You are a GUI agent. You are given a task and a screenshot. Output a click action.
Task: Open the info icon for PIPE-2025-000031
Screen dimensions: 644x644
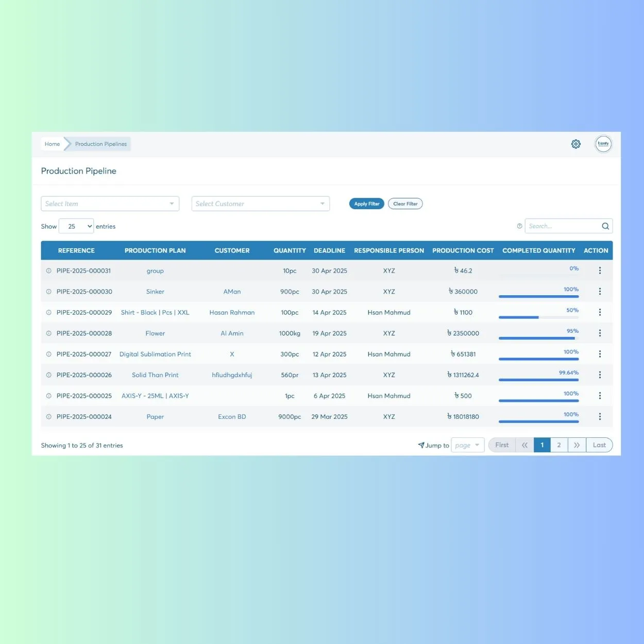(48, 270)
